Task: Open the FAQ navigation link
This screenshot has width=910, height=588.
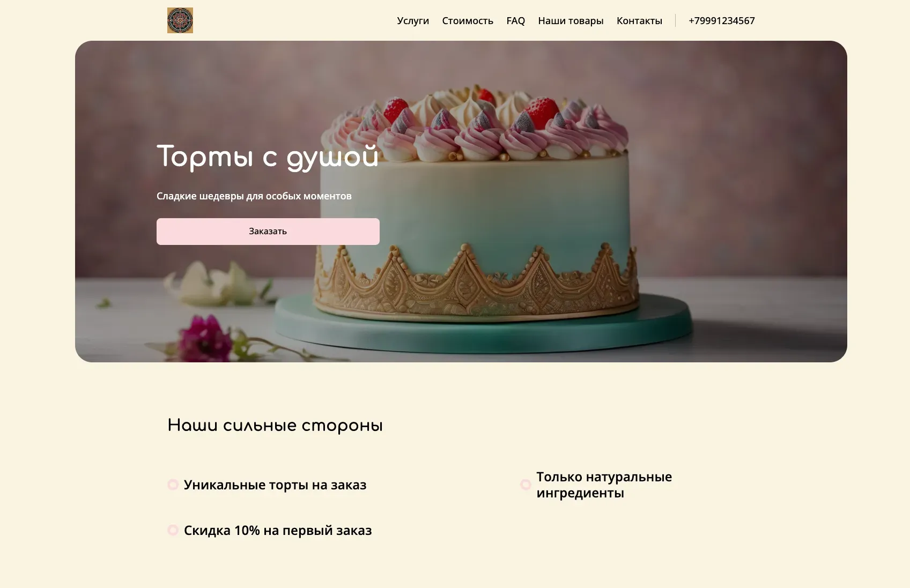Action: [x=516, y=21]
